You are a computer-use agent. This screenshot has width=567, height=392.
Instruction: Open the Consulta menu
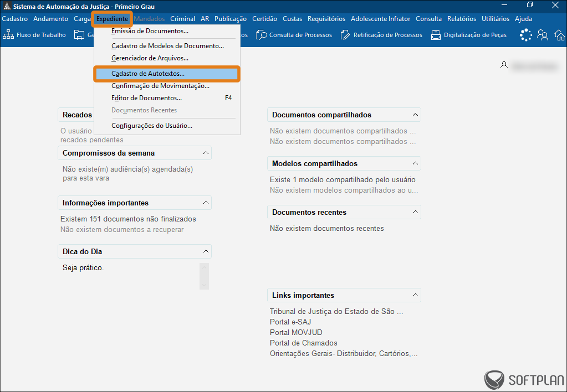(x=428, y=19)
